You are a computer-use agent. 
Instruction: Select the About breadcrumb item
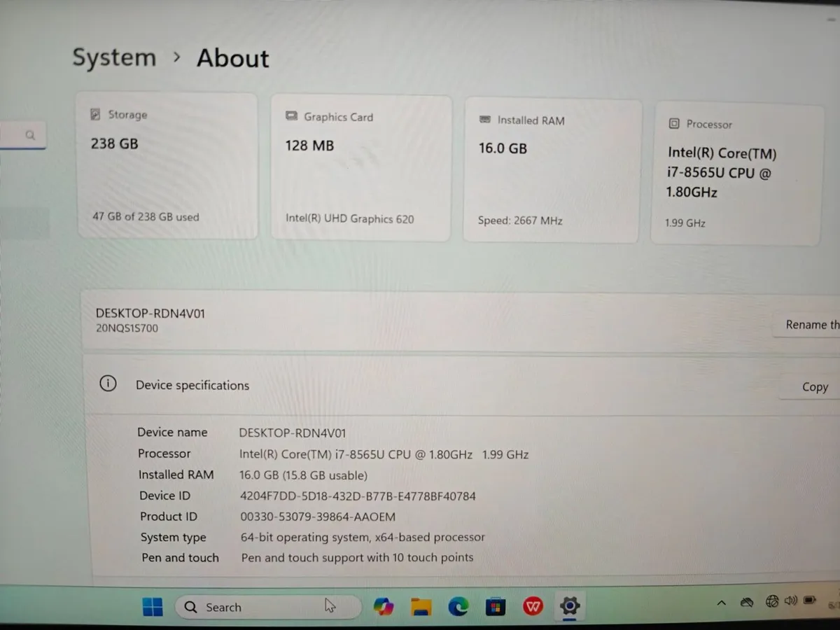pyautogui.click(x=232, y=59)
